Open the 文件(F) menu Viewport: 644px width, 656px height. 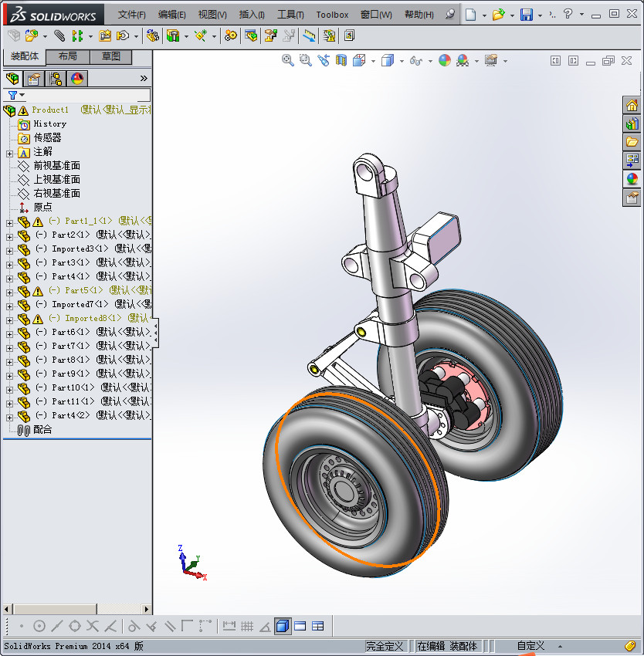coord(131,15)
